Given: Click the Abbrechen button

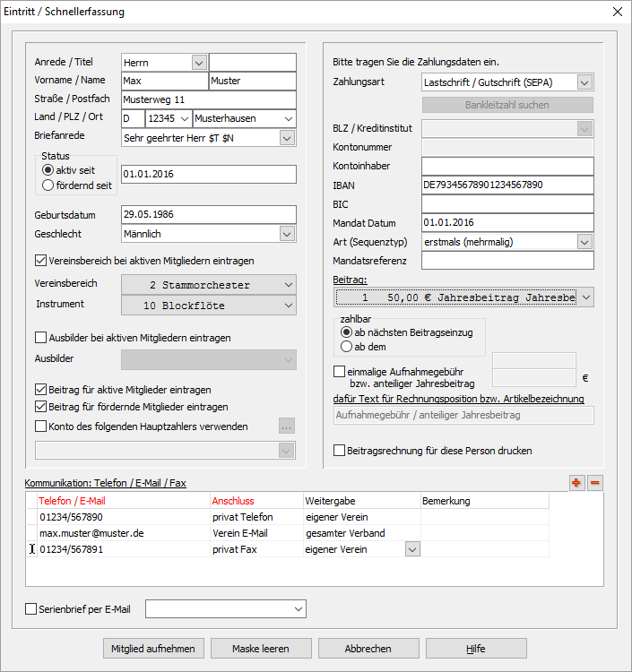Looking at the screenshot, I should click(368, 649).
